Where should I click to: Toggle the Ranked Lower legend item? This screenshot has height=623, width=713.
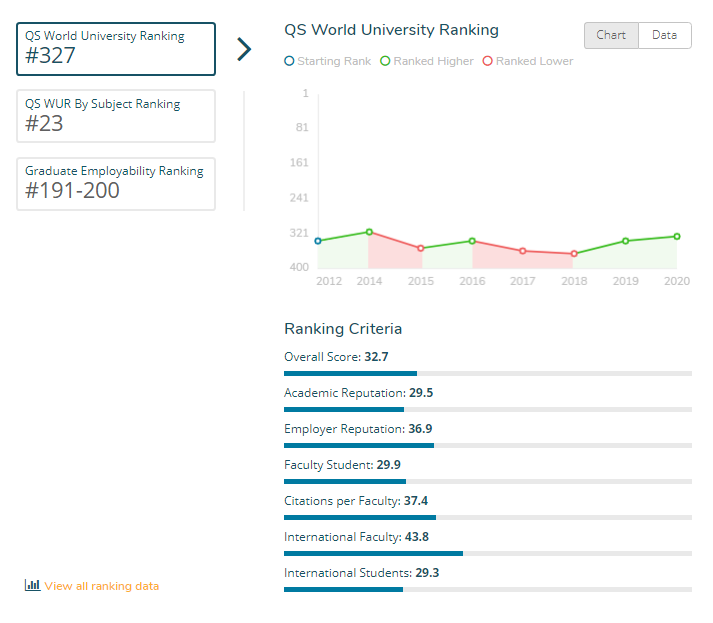527,61
